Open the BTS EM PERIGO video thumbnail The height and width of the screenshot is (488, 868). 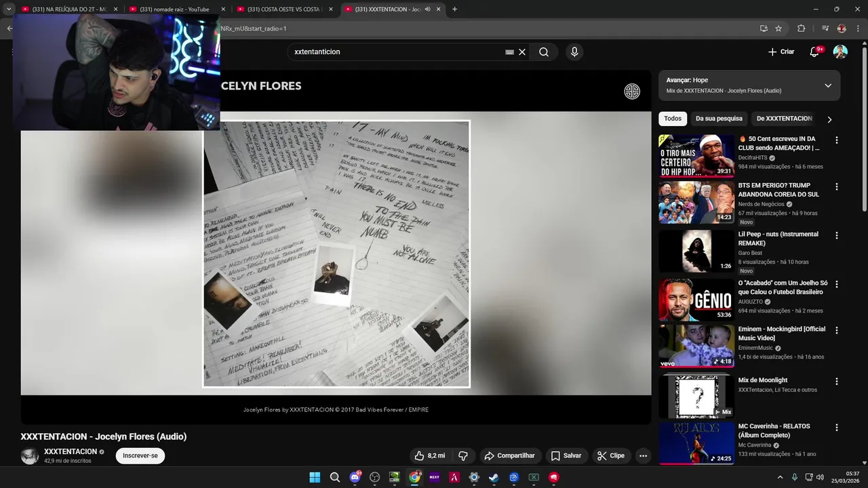[696, 202]
